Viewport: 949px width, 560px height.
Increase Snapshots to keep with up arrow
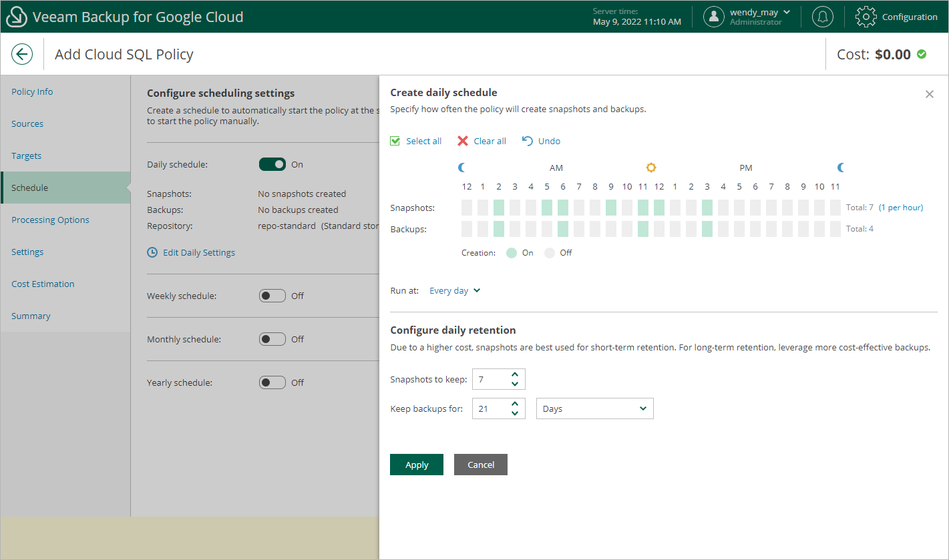point(514,374)
